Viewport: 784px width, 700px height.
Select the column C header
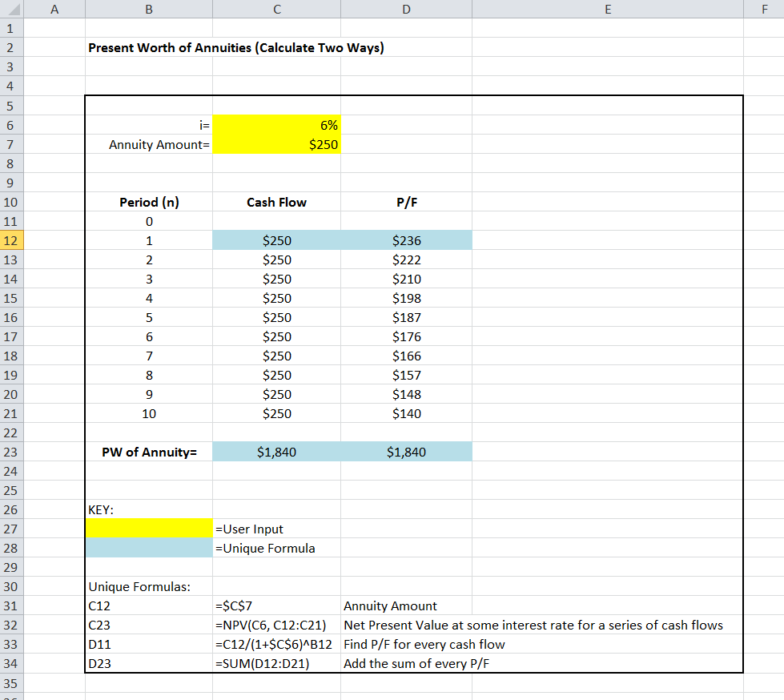[x=276, y=10]
